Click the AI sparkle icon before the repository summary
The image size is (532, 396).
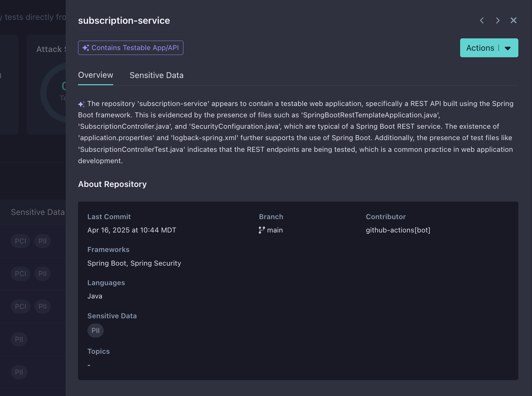coord(81,103)
